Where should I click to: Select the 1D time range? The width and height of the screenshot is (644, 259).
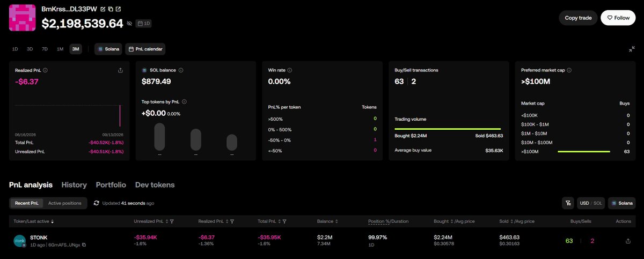pos(15,49)
